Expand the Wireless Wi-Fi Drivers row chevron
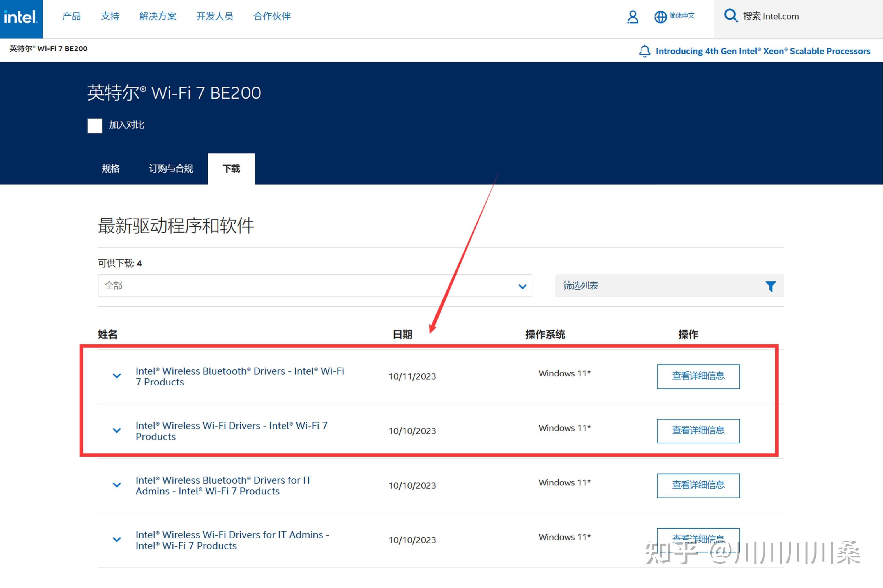883x588 pixels. point(117,431)
